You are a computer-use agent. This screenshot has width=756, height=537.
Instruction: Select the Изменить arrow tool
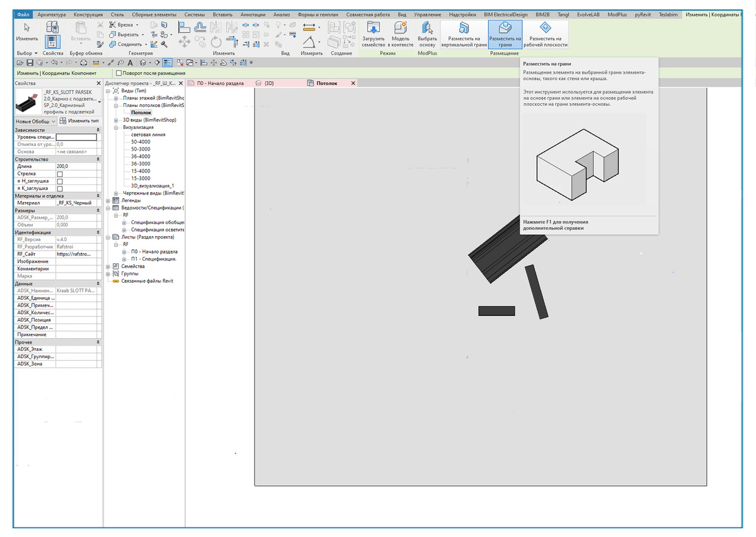point(26,31)
